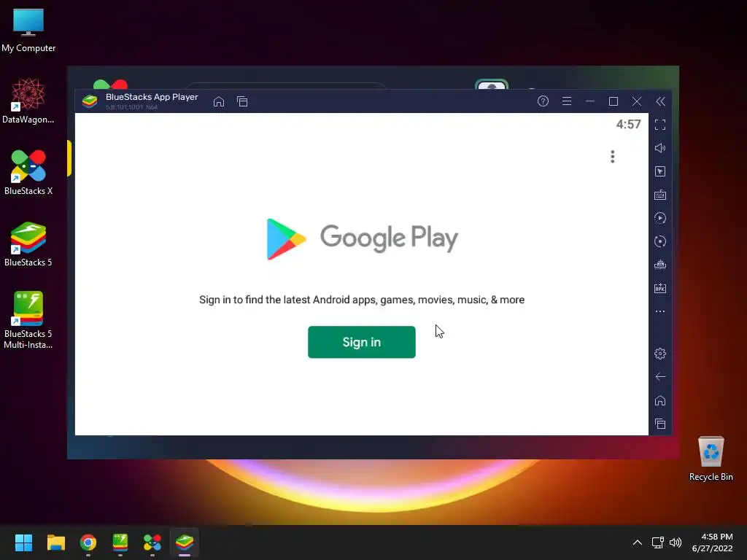Image resolution: width=747 pixels, height=560 pixels.
Task: Open recent apps icon in sidebar
Action: (659, 424)
